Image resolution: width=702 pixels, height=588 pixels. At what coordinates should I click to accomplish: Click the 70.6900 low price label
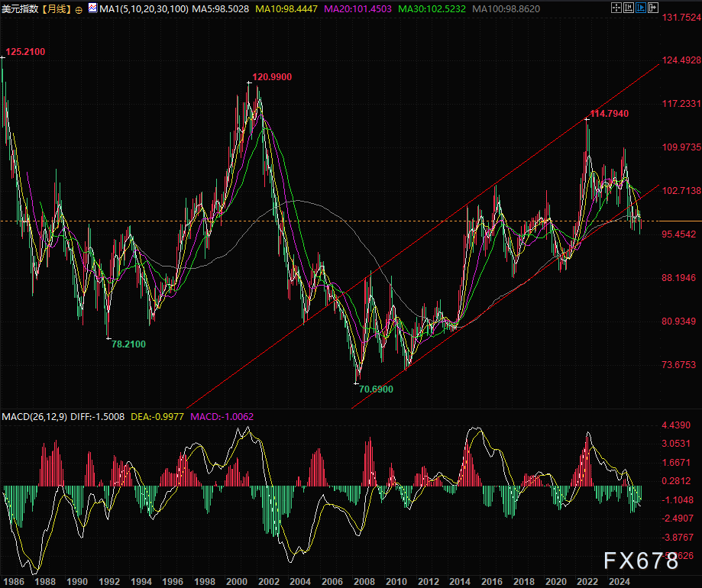pos(376,389)
